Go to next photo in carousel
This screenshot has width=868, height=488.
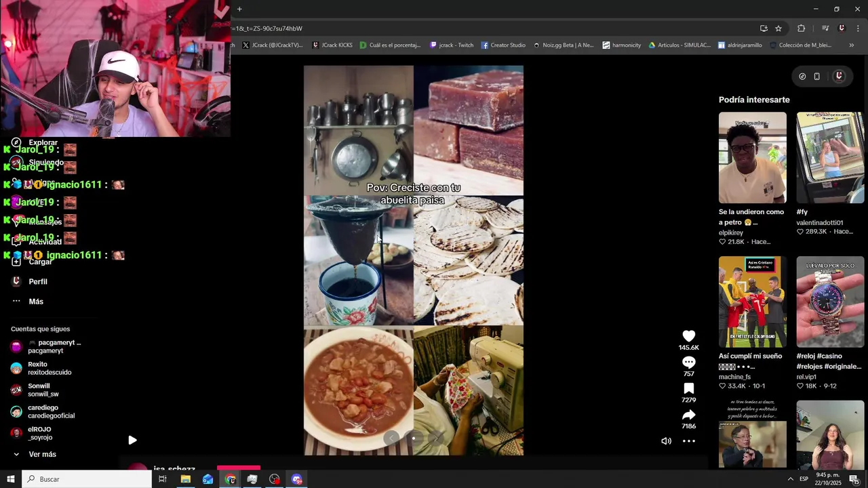tap(436, 438)
